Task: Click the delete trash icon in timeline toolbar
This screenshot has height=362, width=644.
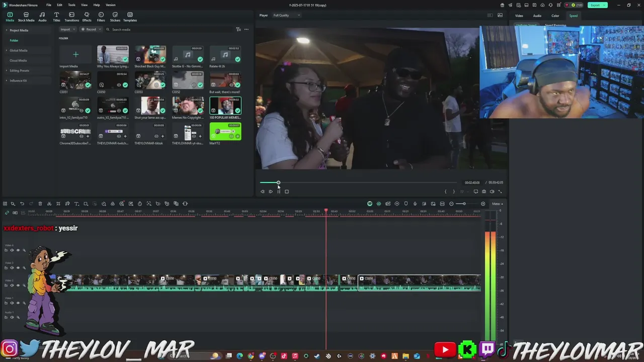Action: 40,204
